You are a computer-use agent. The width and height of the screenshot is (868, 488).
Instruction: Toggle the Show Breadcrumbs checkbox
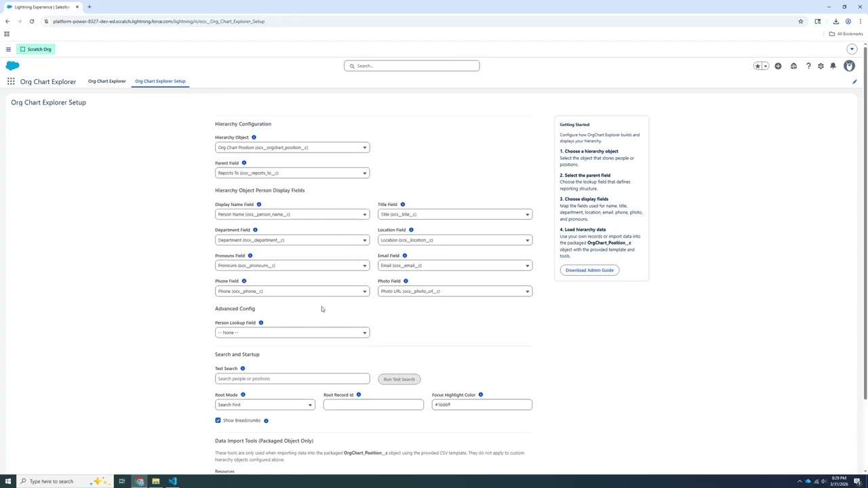click(218, 420)
